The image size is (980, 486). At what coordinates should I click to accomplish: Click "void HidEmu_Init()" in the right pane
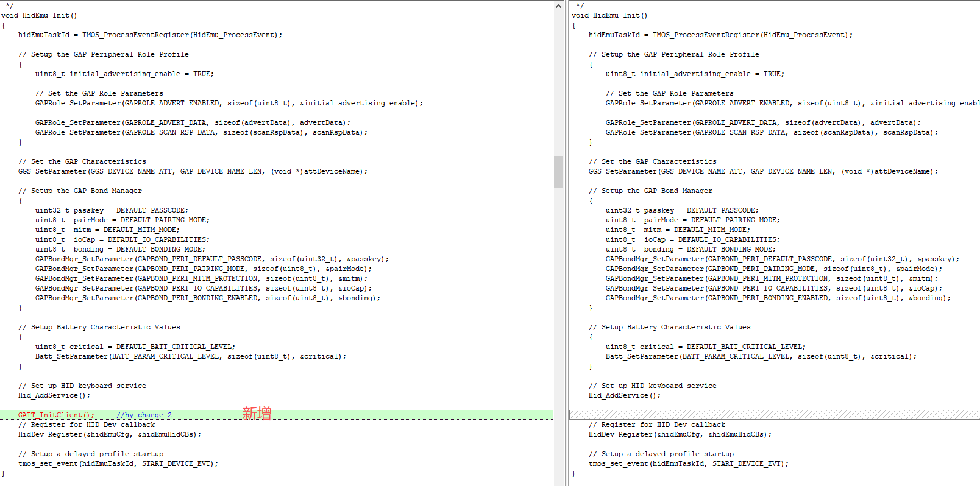(609, 15)
